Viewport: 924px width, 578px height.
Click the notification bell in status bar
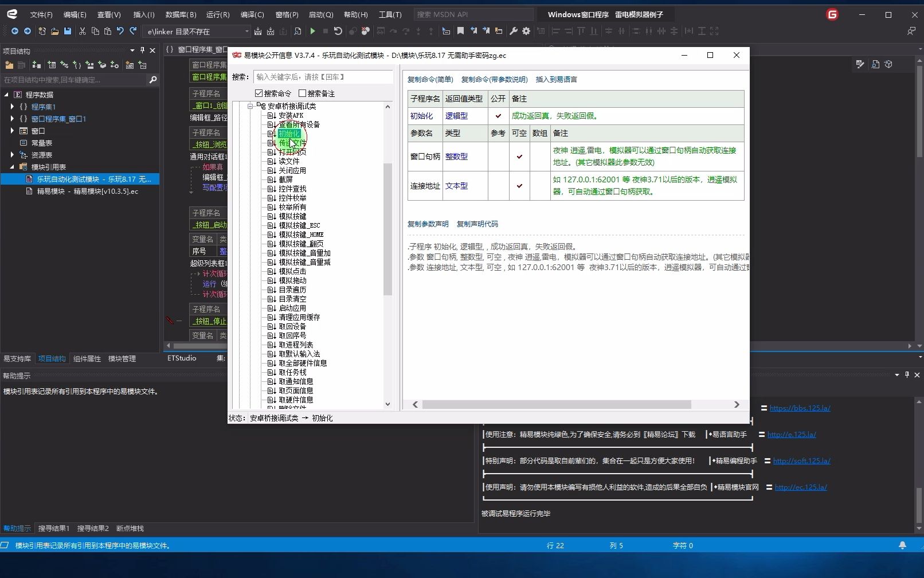[902, 545]
